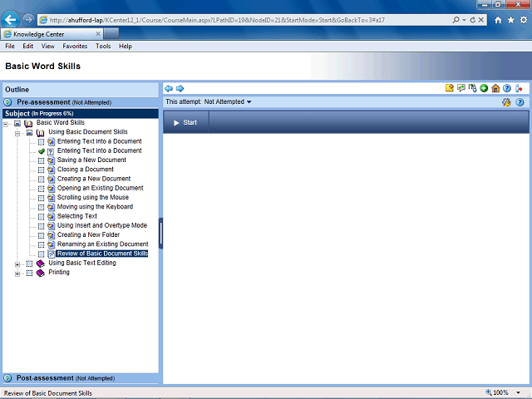The height and width of the screenshot is (399, 532).
Task: Click the topic icon beside Selecting Text
Action: pos(51,216)
